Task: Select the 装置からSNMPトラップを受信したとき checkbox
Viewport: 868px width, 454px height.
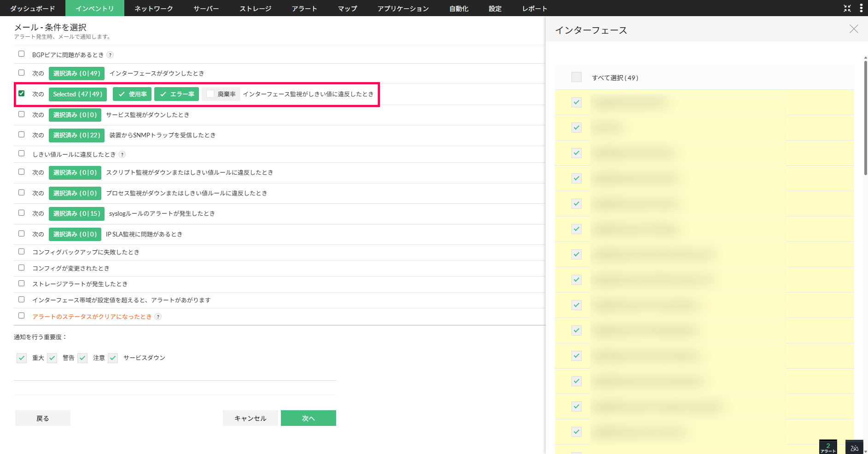Action: click(21, 135)
